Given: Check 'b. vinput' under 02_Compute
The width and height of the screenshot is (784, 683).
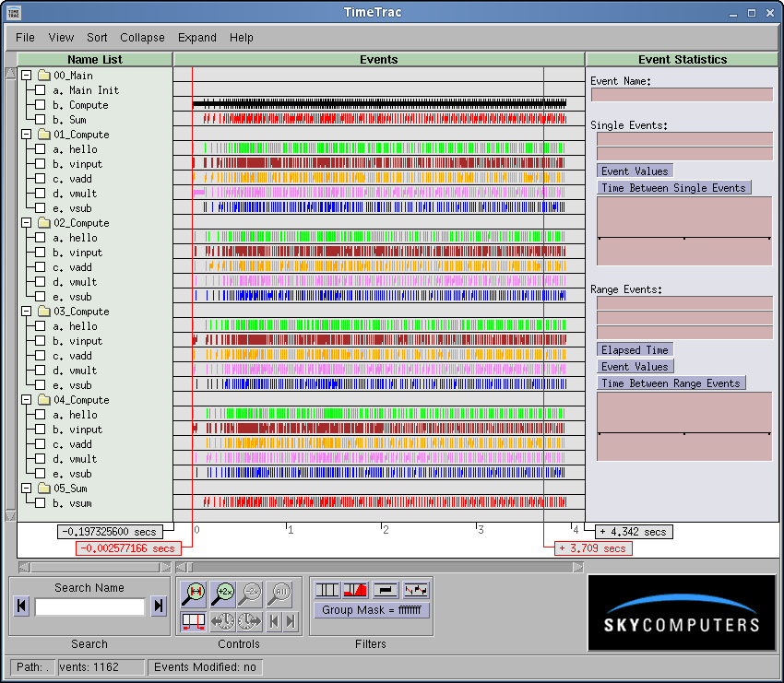Looking at the screenshot, I should point(41,253).
